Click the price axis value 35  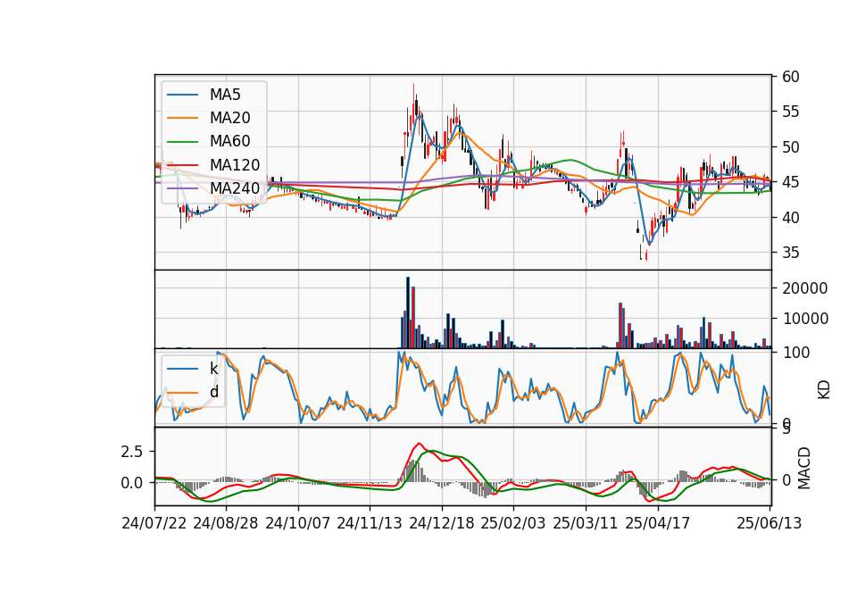(791, 253)
